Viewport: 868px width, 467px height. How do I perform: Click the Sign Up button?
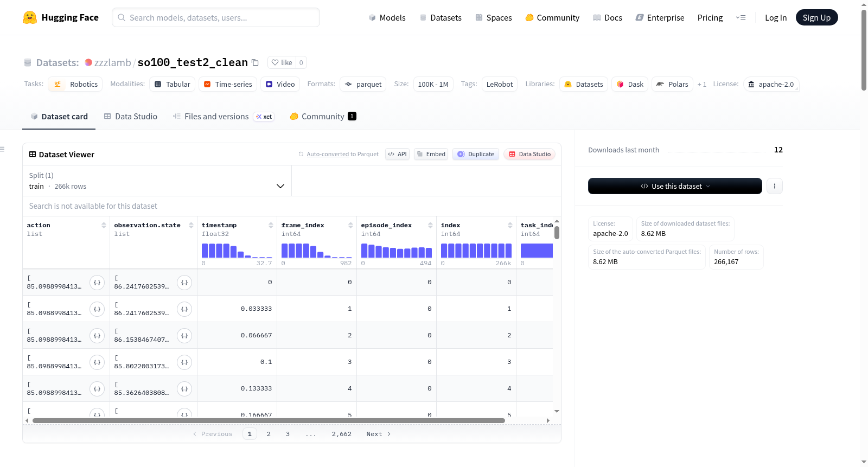pos(816,18)
